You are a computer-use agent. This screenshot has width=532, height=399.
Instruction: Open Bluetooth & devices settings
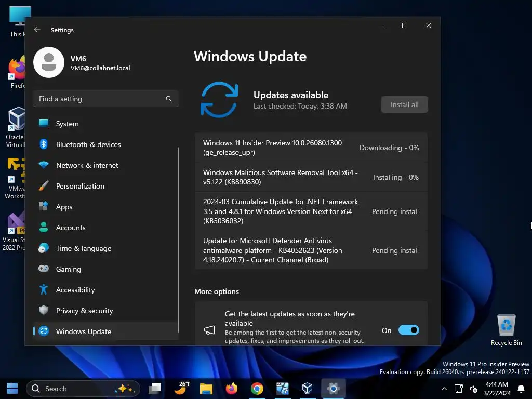click(106, 144)
